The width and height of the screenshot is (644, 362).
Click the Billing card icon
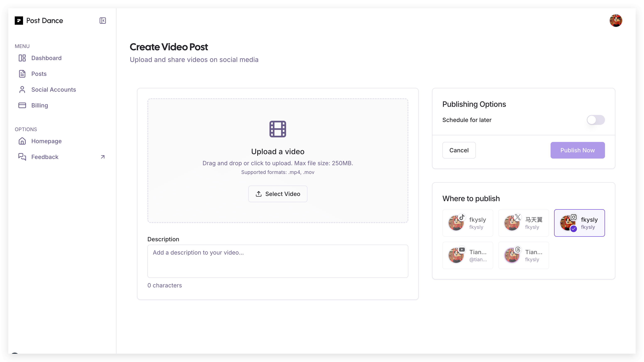22,105
